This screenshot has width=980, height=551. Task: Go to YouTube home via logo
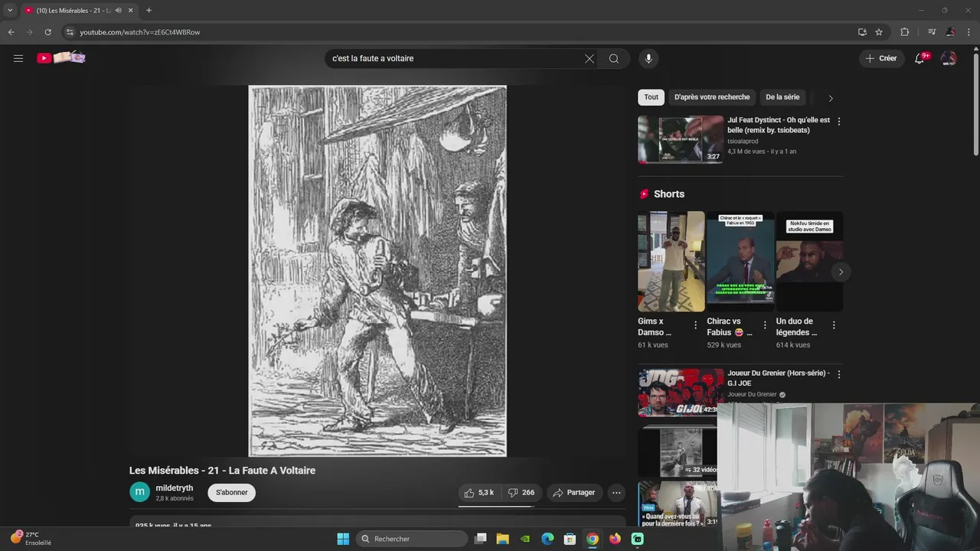(x=61, y=58)
